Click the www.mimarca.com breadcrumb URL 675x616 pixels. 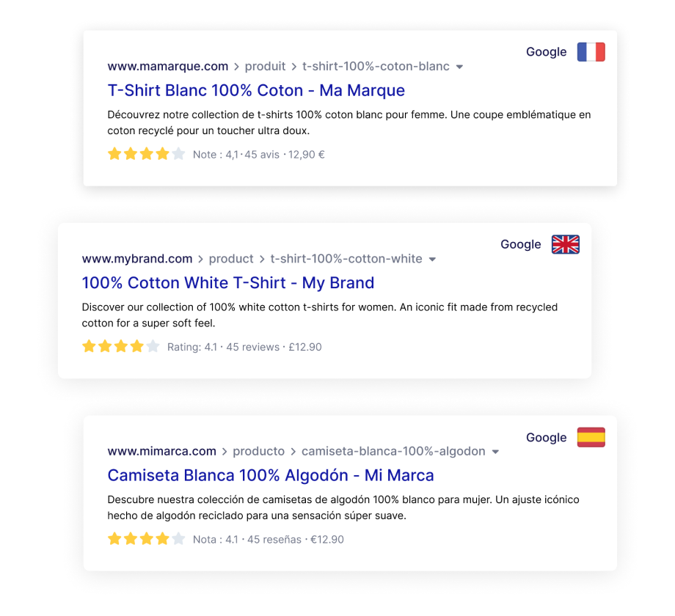coord(162,451)
